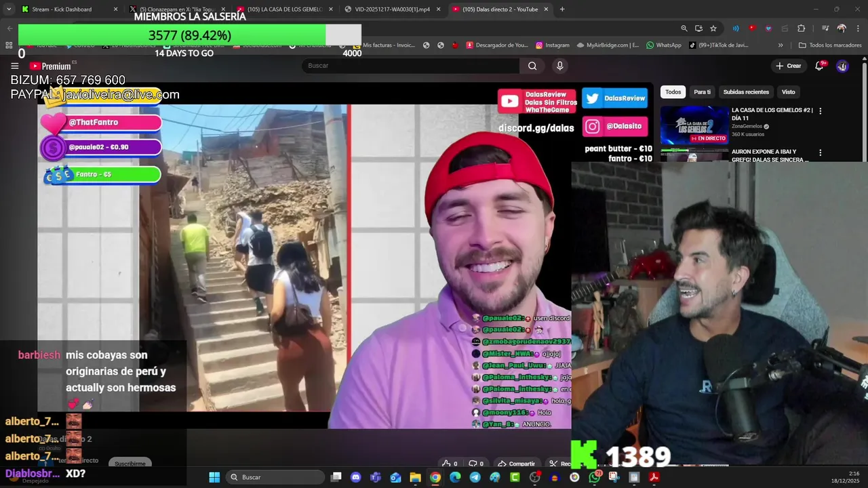Open options for AURON EXPONE A IBAI video

[x=820, y=152]
